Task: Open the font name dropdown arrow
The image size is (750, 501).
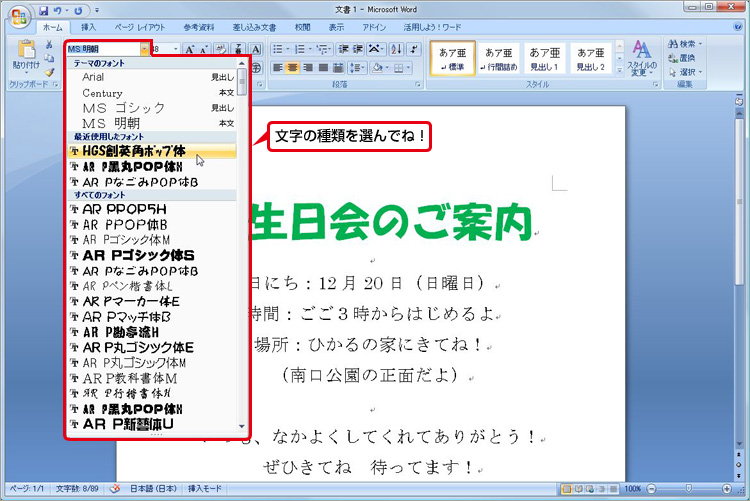Action: (x=144, y=49)
